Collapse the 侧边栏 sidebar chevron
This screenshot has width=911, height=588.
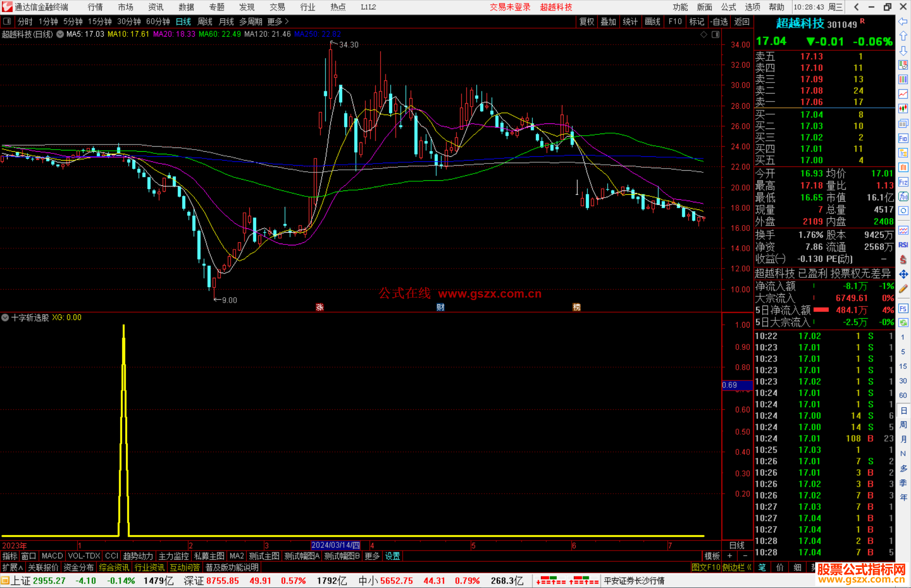click(749, 567)
